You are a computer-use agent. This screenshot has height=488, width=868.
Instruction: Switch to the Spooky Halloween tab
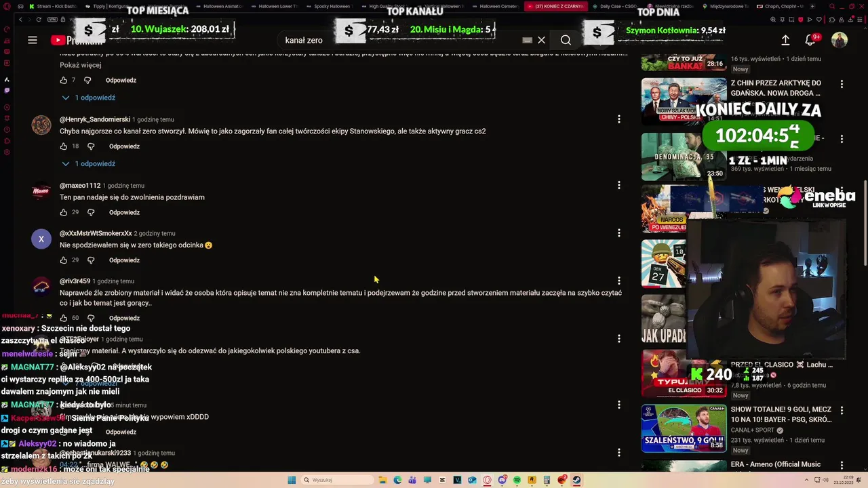[328, 6]
